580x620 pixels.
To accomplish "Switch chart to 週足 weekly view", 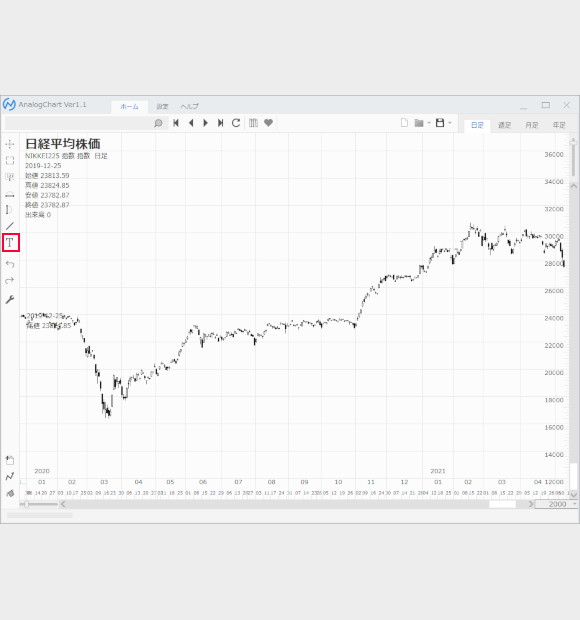I will coord(504,125).
